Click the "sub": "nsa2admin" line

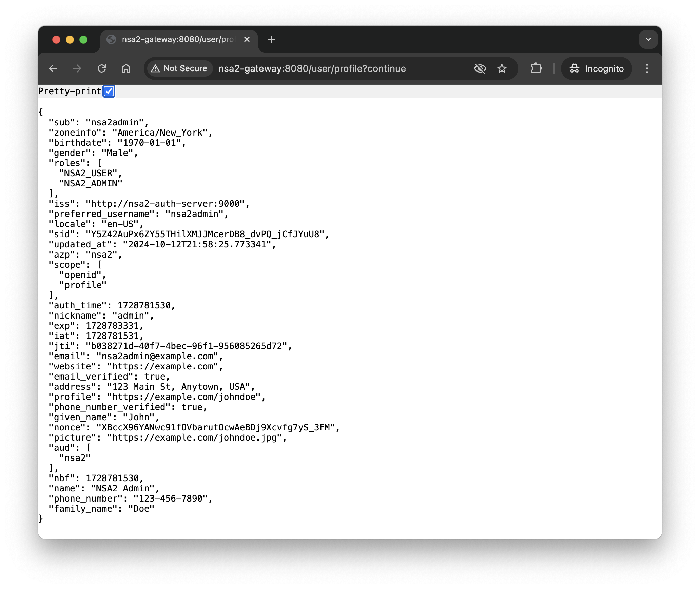pyautogui.click(x=99, y=122)
